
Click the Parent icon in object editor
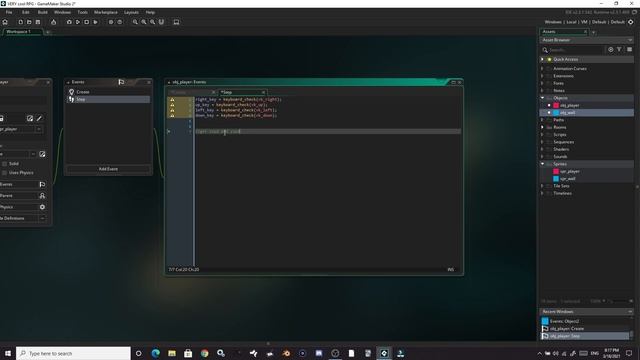click(42, 196)
